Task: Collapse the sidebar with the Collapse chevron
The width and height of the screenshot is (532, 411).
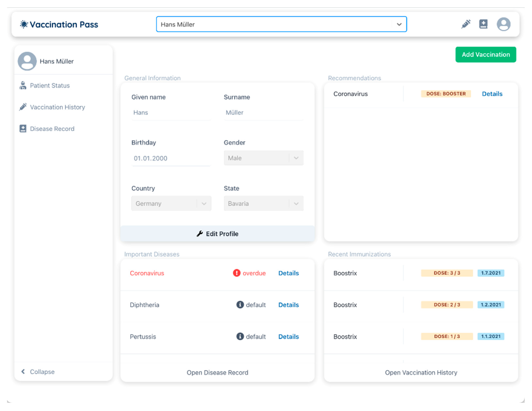Action: point(23,372)
